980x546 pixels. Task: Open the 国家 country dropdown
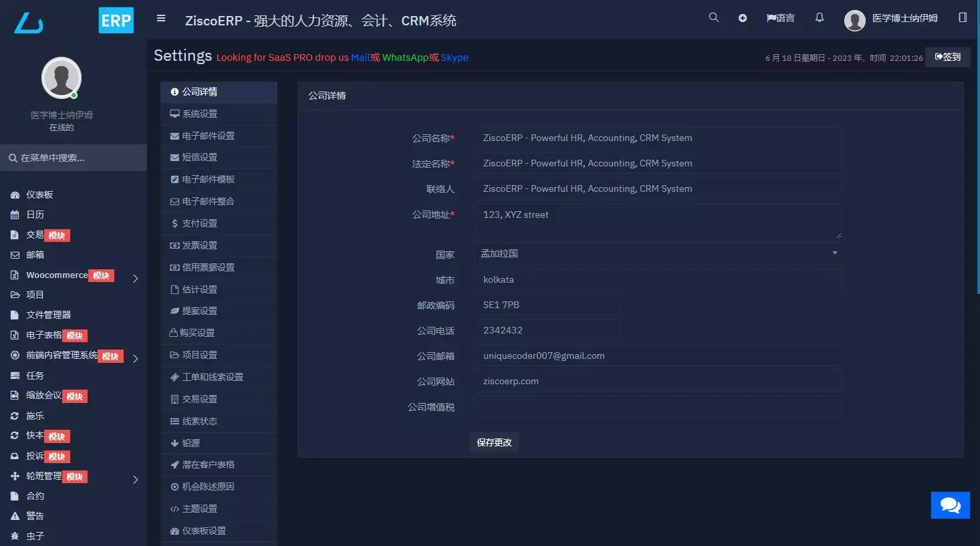pos(658,253)
